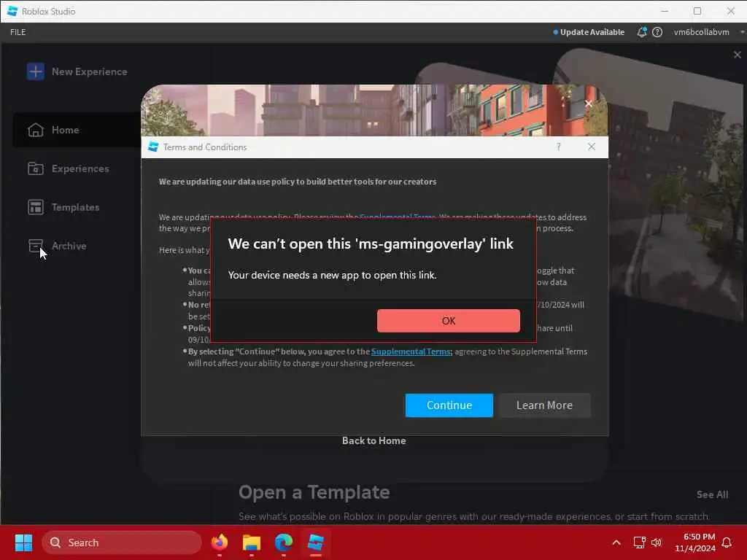This screenshot has width=747, height=560.
Task: Expand the vm6bcollabvm account dropdown
Action: coord(742,32)
